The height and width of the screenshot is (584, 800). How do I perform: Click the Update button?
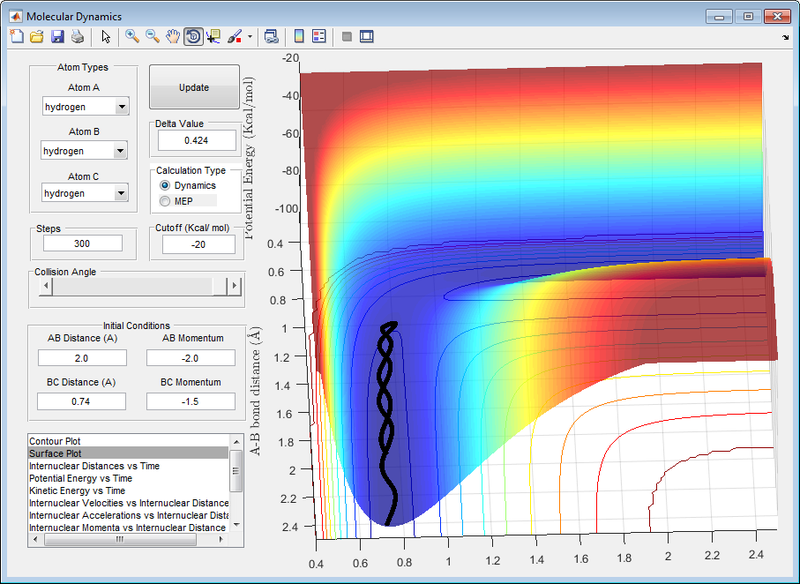coord(194,87)
